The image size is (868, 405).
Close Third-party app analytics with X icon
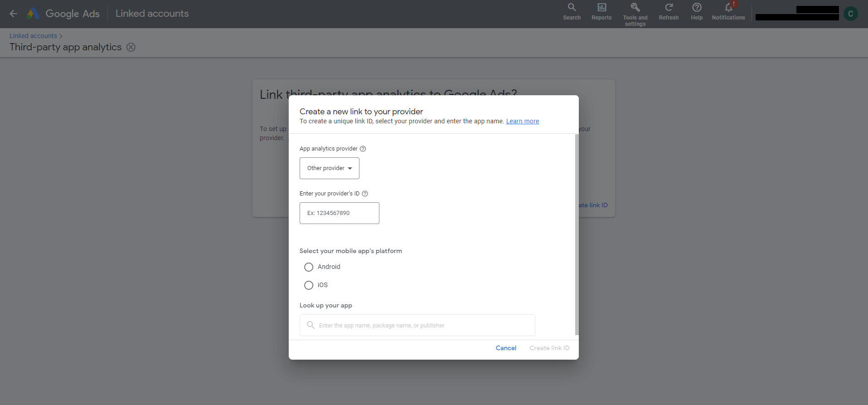[x=131, y=47]
